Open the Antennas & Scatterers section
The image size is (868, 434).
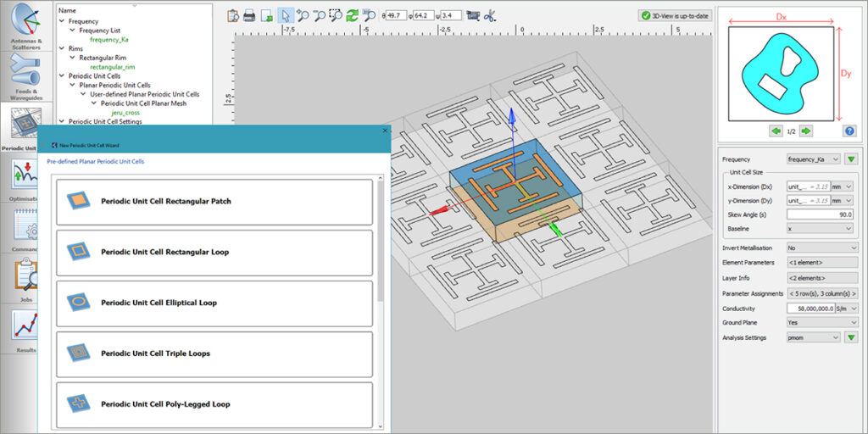pos(25,25)
